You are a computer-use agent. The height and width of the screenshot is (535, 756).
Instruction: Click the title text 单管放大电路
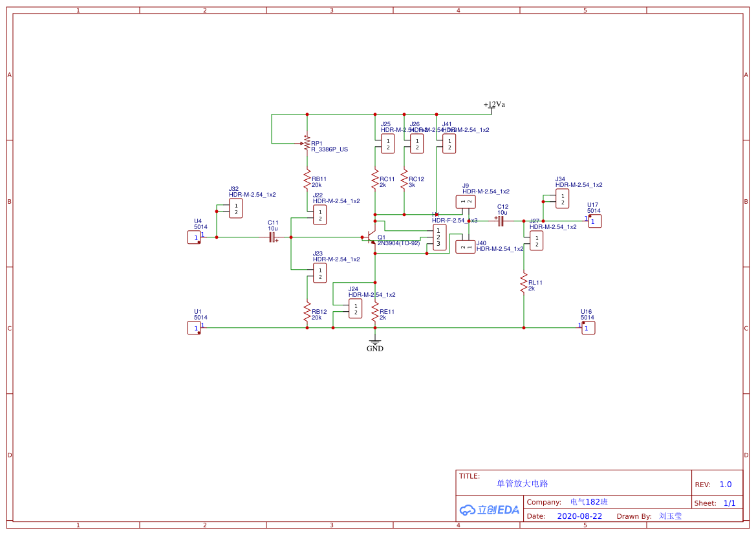pos(522,483)
